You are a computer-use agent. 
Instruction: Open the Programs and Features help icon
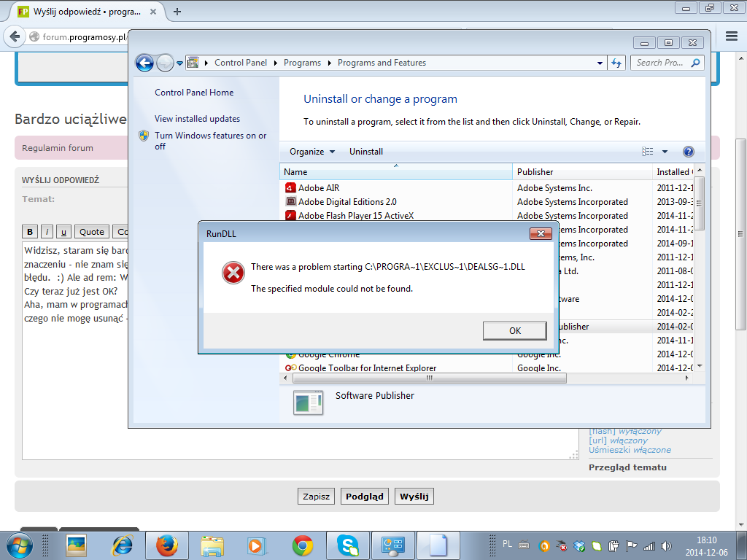(688, 152)
